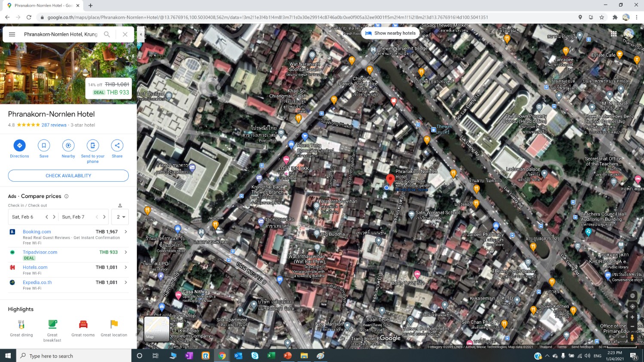This screenshot has height=362, width=644.
Task: Move check-out date one day earlier
Action: click(97, 217)
